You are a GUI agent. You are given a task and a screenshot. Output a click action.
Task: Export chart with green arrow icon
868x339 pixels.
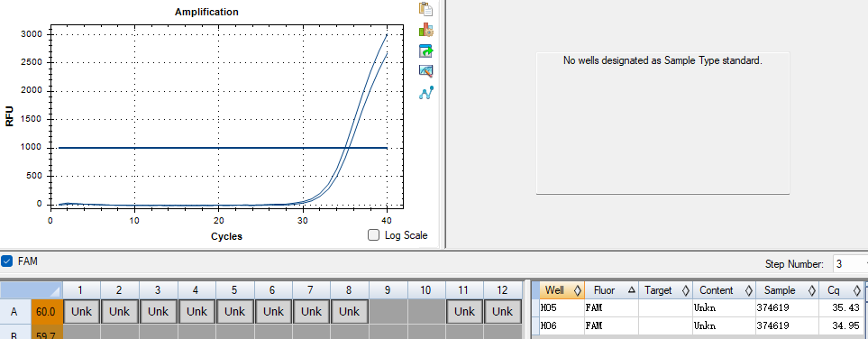tap(425, 51)
